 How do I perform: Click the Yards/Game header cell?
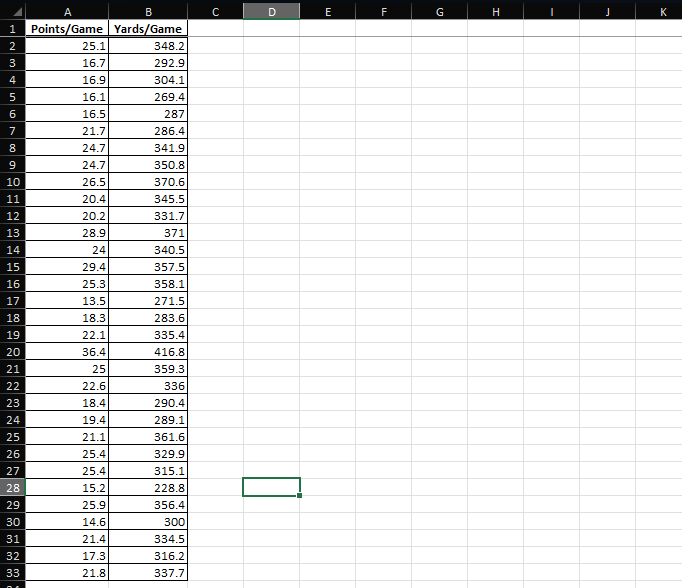tap(148, 29)
